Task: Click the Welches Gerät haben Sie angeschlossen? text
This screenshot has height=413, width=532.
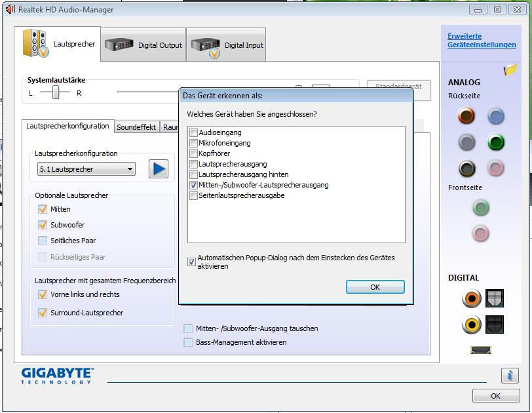Action: click(x=252, y=114)
